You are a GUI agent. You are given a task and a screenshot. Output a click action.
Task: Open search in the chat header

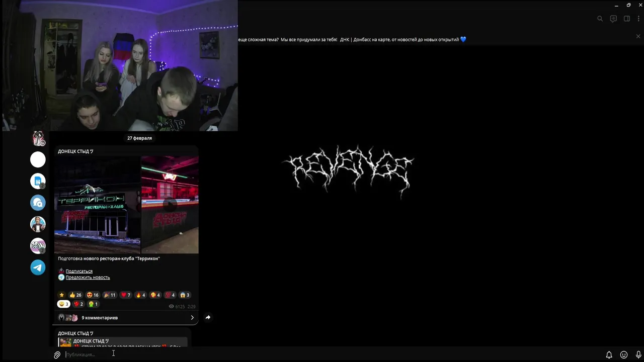pos(600,19)
